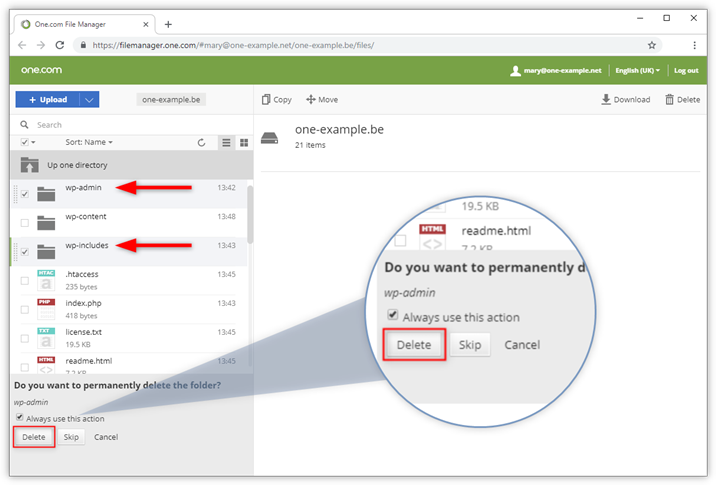Click the Delete button in the dialog
The height and width of the screenshot is (485, 716).
34,437
